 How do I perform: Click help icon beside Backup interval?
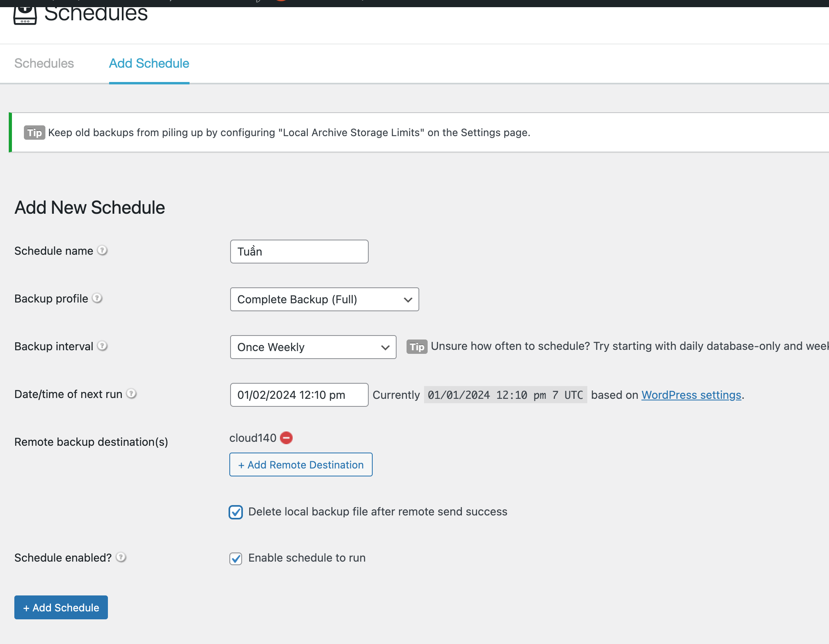tap(102, 346)
